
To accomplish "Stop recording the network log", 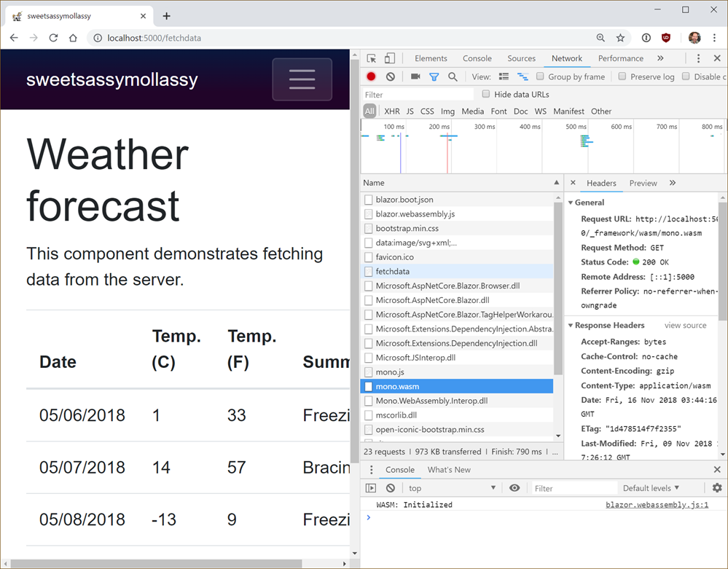I will pyautogui.click(x=371, y=76).
